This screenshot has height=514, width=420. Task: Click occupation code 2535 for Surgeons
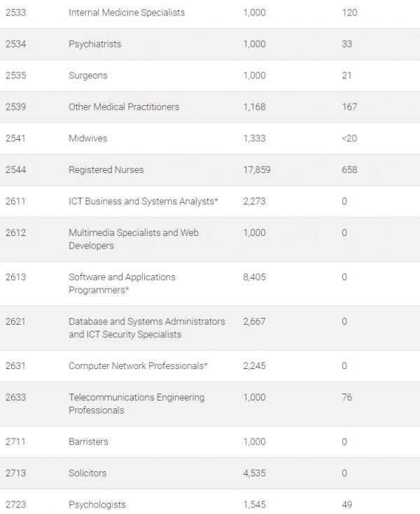click(x=15, y=76)
